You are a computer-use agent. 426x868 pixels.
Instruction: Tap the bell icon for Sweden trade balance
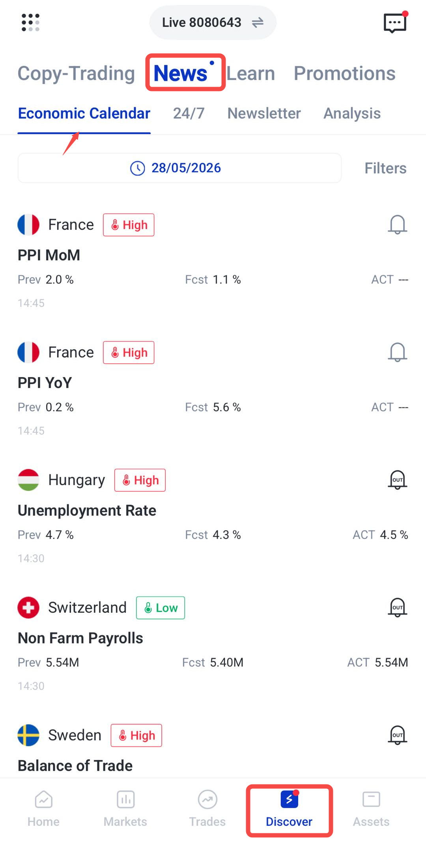click(397, 735)
